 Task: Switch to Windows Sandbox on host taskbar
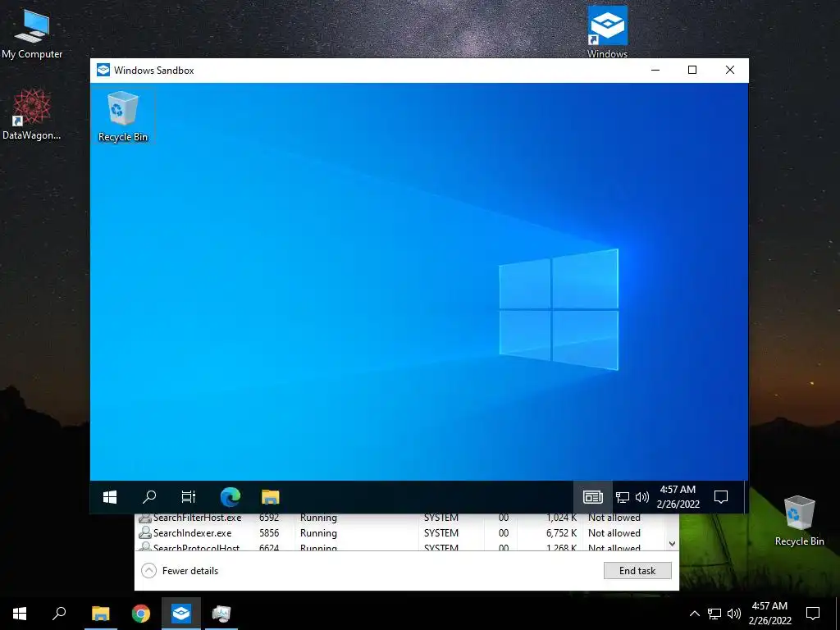tap(181, 614)
